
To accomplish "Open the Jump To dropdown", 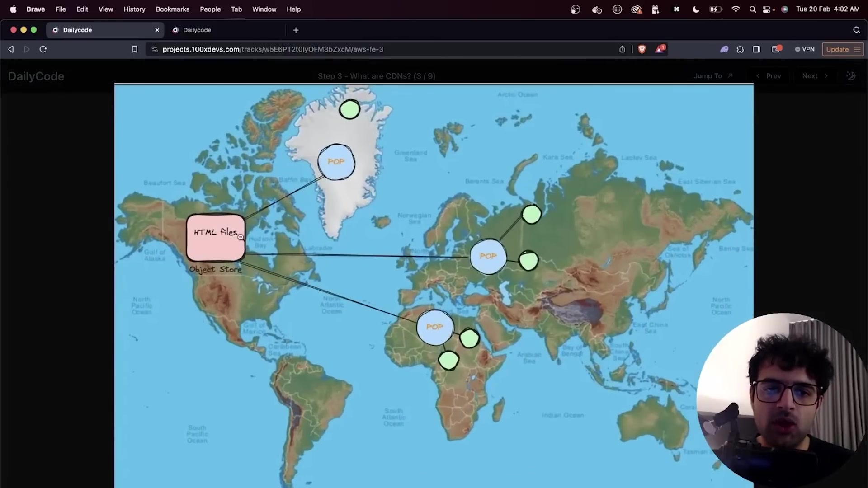I will click(x=712, y=76).
